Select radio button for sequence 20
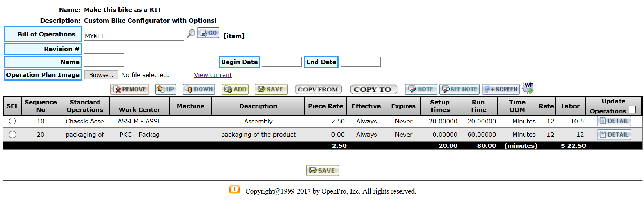 pos(13,135)
